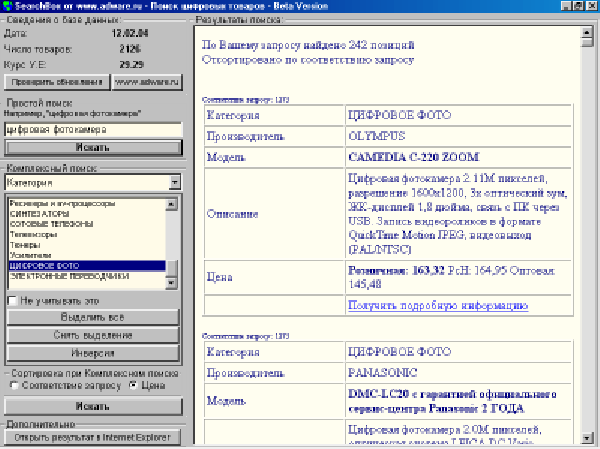Click the app icon in title bar
This screenshot has width=600, height=449.
click(x=7, y=6)
